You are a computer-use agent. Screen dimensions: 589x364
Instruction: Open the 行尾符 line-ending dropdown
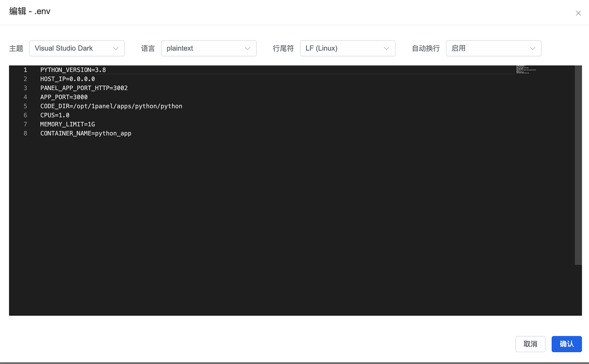pos(347,48)
